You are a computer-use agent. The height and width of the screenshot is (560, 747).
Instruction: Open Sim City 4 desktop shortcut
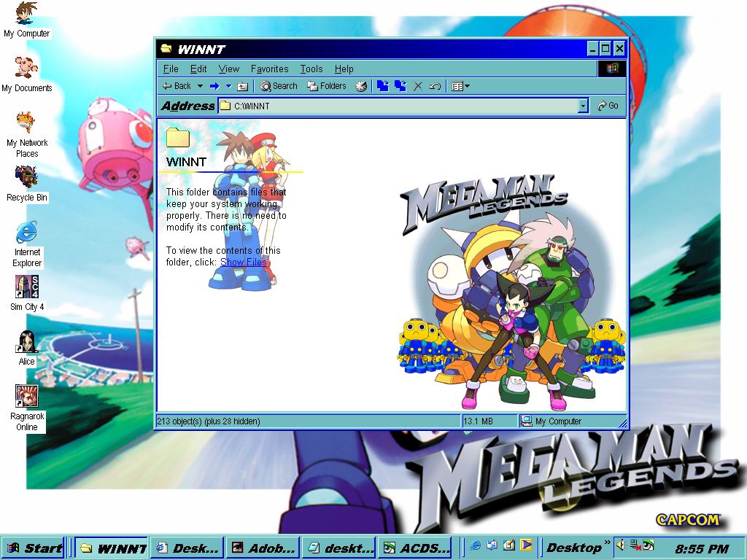[27, 293]
